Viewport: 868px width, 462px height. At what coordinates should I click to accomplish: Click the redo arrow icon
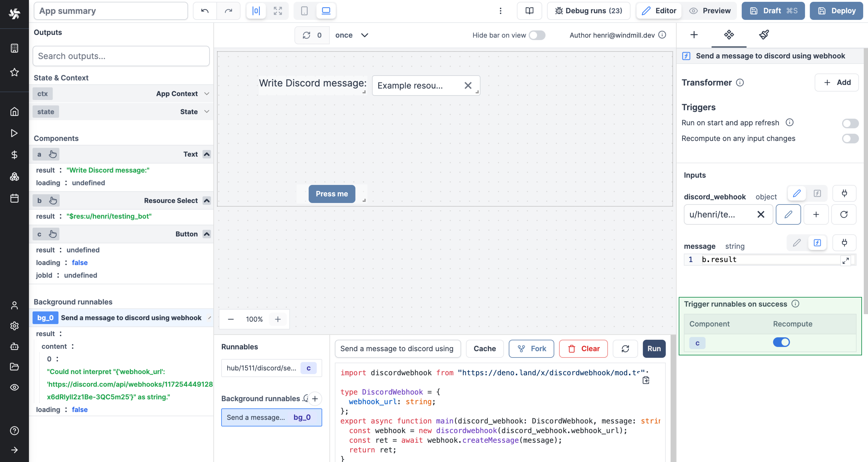click(x=228, y=10)
